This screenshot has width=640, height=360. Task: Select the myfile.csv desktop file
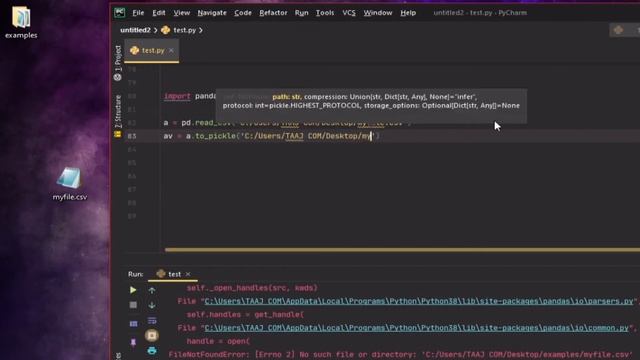tap(69, 184)
